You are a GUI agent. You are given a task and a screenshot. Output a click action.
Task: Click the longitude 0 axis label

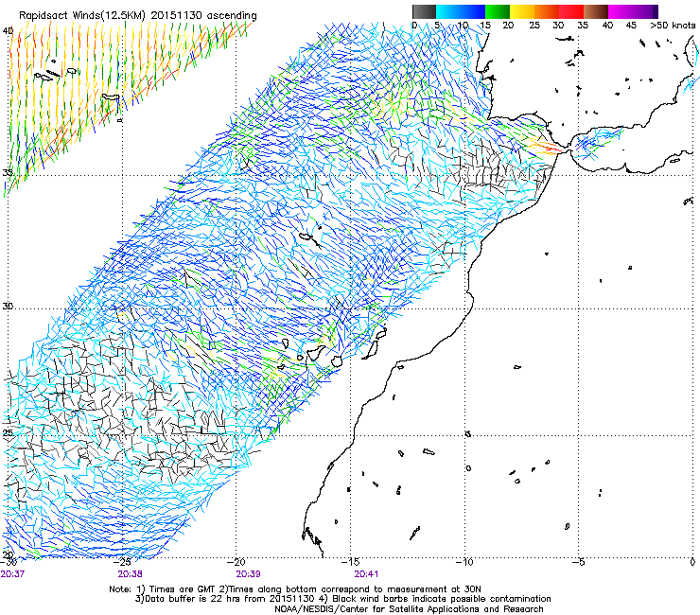[692, 562]
